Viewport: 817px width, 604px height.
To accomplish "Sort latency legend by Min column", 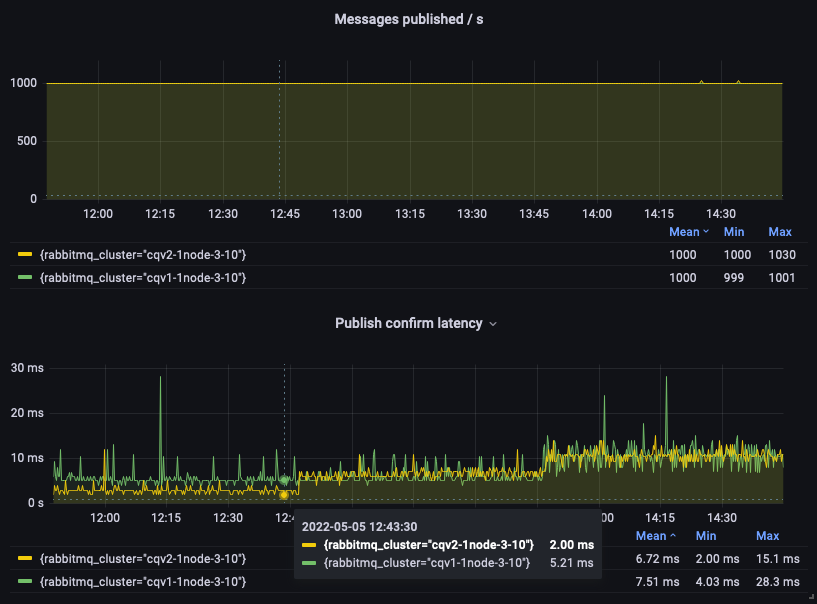I will tap(705, 536).
